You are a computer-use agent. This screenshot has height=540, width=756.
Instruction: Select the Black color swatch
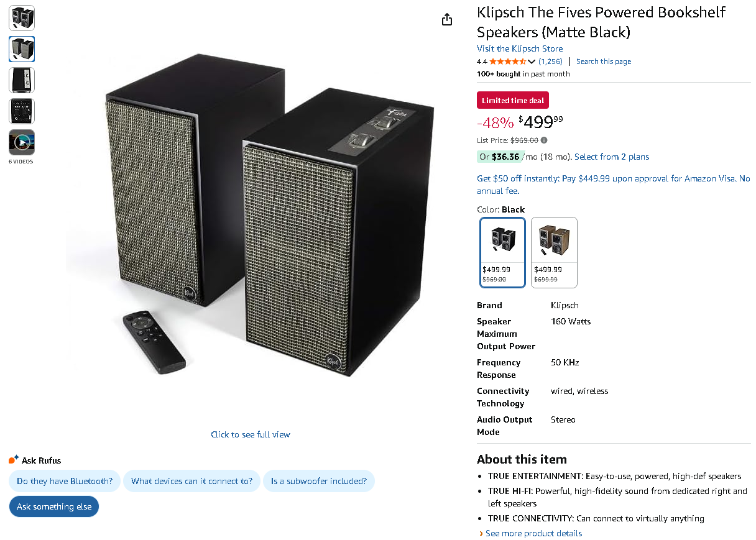click(x=502, y=252)
